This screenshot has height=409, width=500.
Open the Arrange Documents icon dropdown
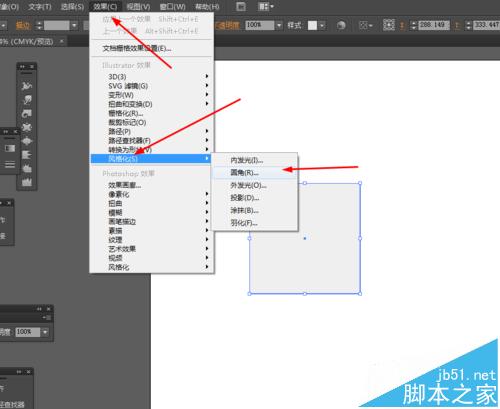click(266, 6)
